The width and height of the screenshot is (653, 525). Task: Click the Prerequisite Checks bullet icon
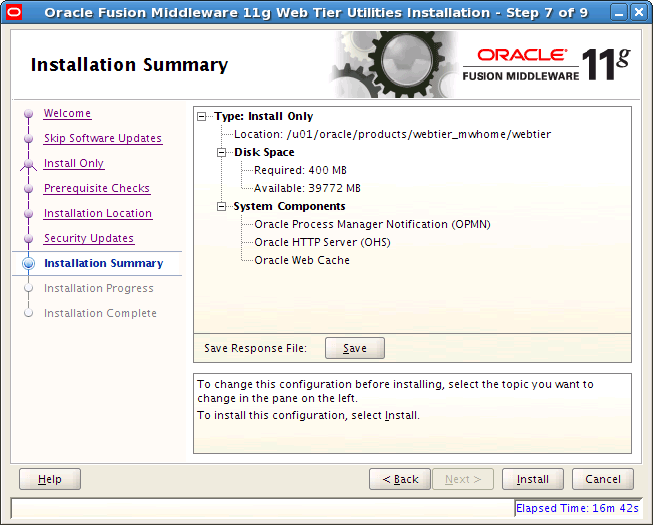28,188
